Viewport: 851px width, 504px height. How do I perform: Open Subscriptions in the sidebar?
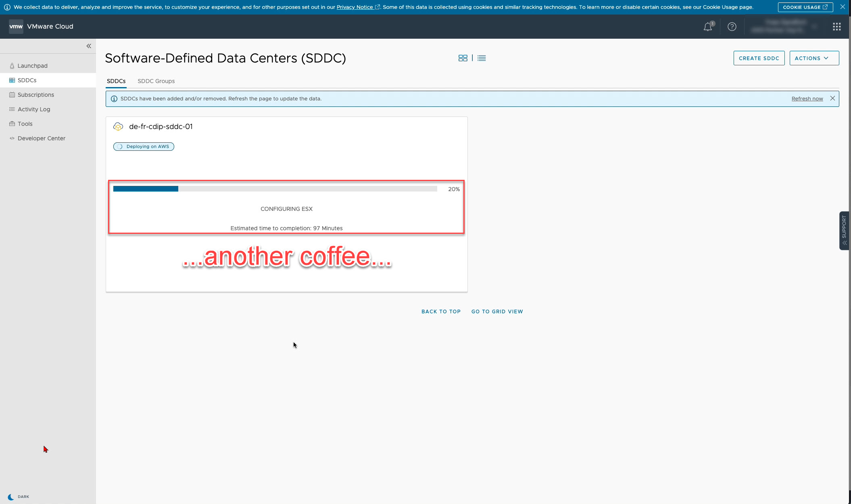coord(36,95)
